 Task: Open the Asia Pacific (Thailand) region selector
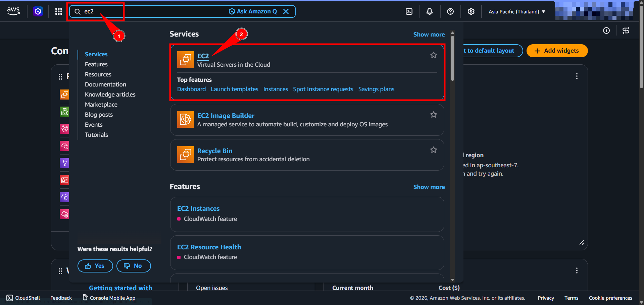(517, 11)
